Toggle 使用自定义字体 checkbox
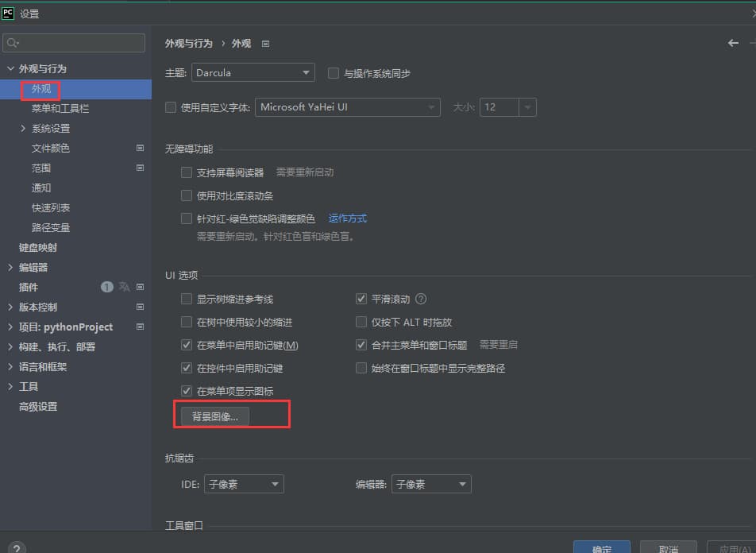 tap(171, 107)
